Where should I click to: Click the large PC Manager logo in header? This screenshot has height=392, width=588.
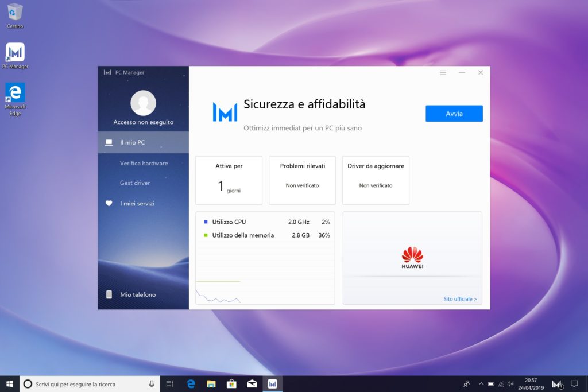pyautogui.click(x=225, y=112)
